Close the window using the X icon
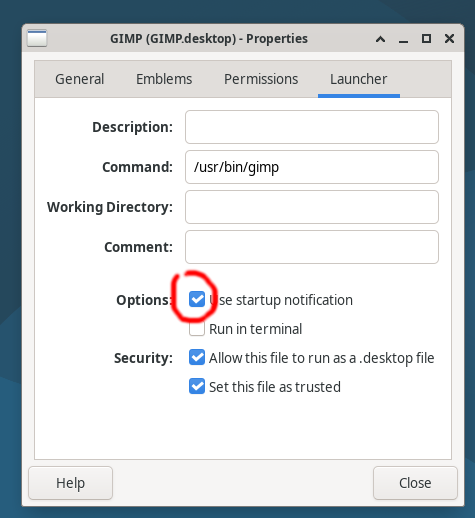The width and height of the screenshot is (475, 518). pyautogui.click(x=449, y=39)
